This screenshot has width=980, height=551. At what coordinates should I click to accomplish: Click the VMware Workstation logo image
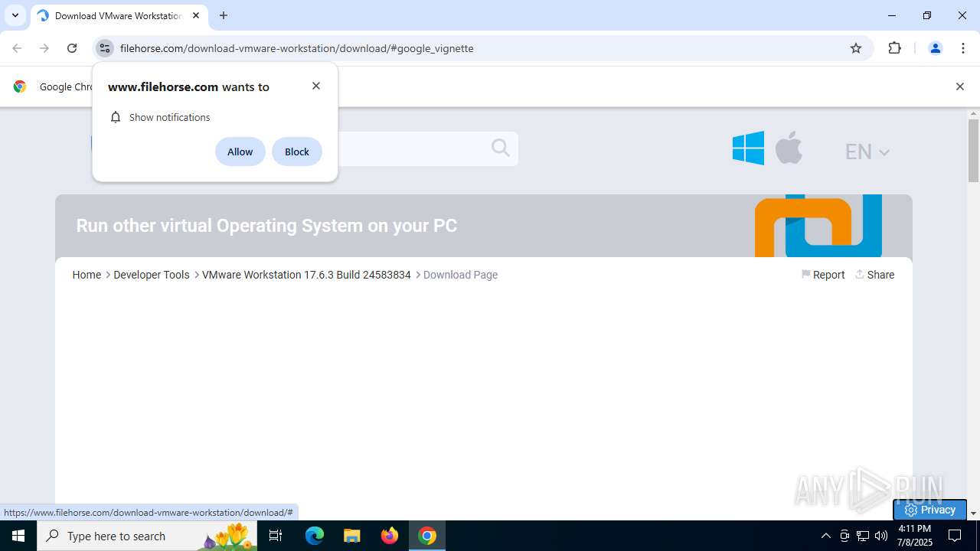(818, 226)
